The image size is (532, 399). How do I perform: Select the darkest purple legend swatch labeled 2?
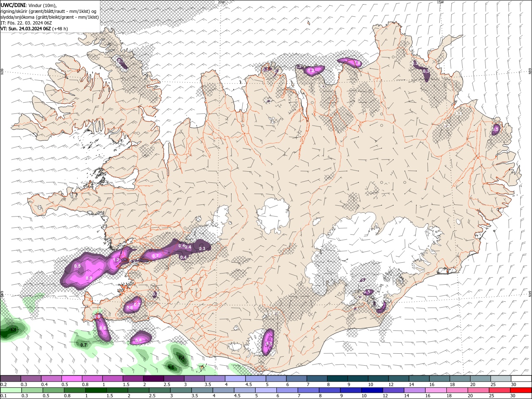153,379
